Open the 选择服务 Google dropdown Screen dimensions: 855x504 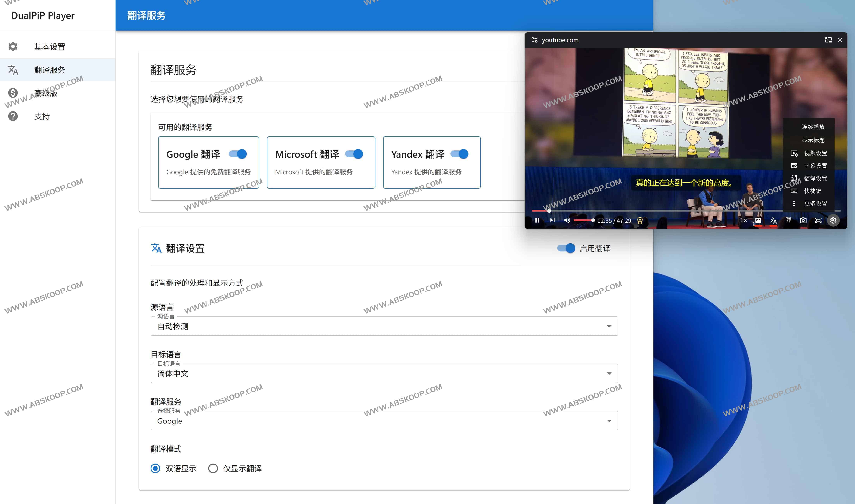(x=384, y=421)
